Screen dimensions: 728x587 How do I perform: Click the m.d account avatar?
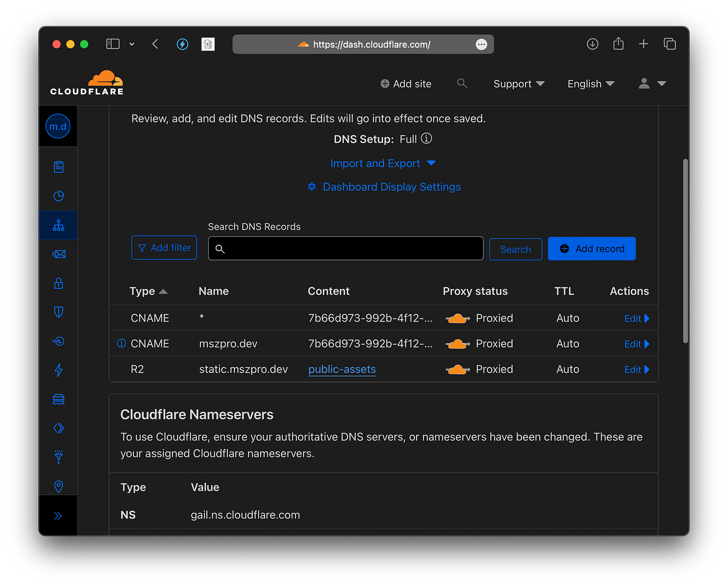(x=58, y=126)
